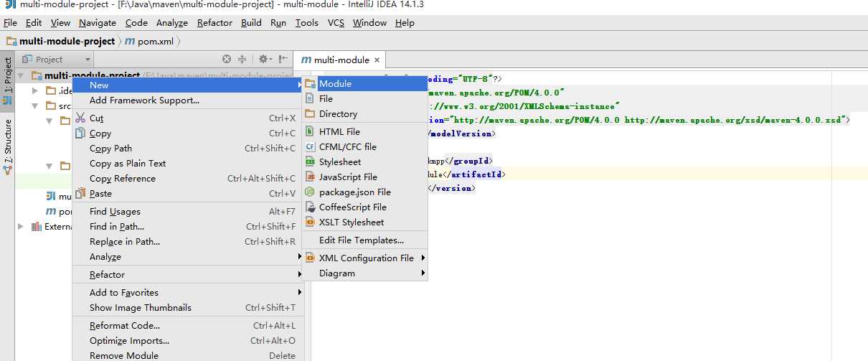
Task: Click the HTML File icon
Action: click(x=311, y=131)
